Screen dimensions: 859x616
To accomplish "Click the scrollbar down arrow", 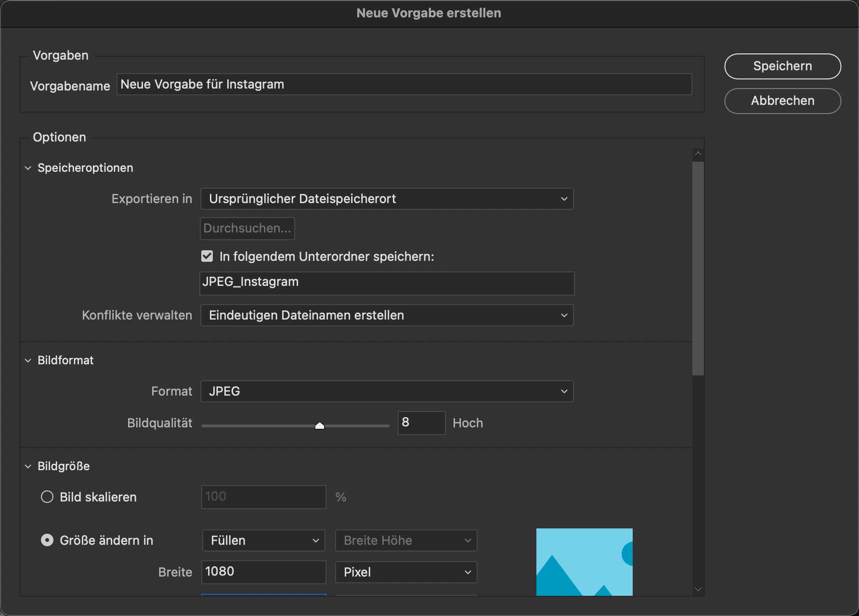I will [698, 589].
